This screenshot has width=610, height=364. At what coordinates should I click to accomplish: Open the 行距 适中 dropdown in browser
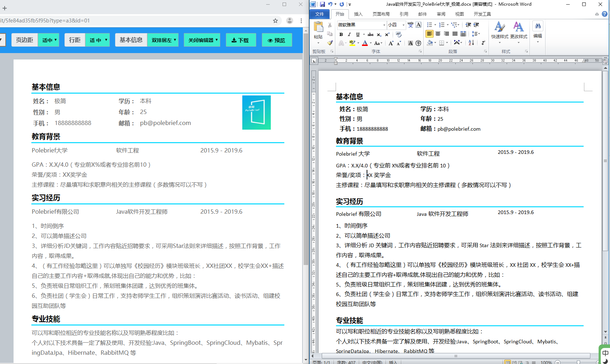(97, 40)
